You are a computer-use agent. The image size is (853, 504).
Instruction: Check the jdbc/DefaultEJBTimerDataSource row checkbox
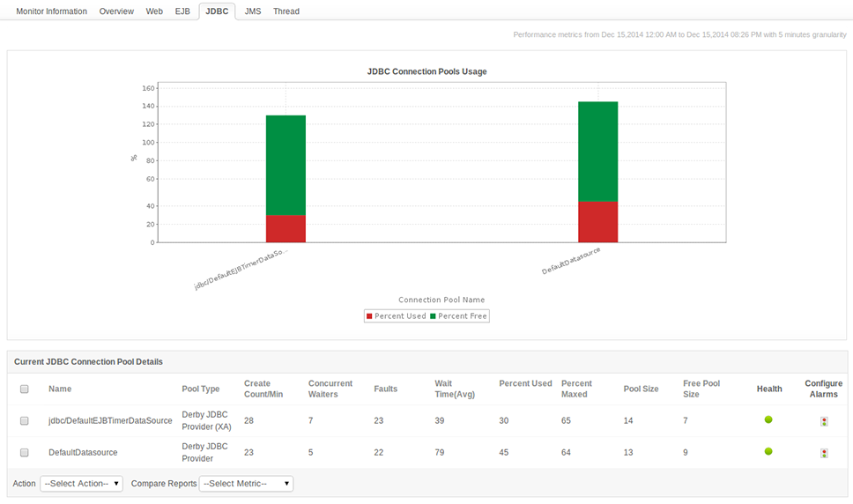point(25,421)
